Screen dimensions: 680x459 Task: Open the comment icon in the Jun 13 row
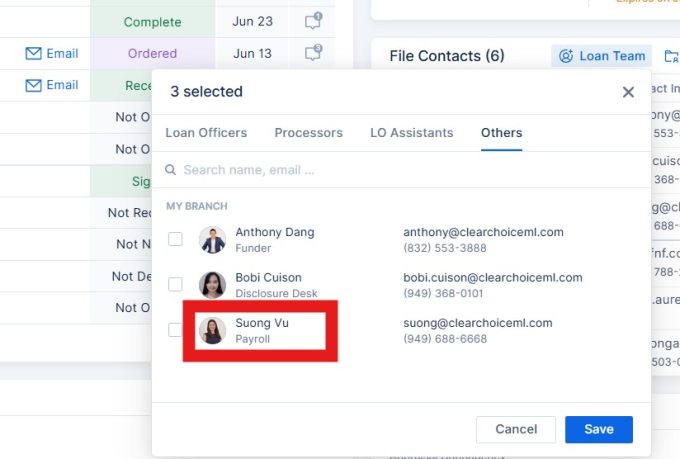point(313,53)
